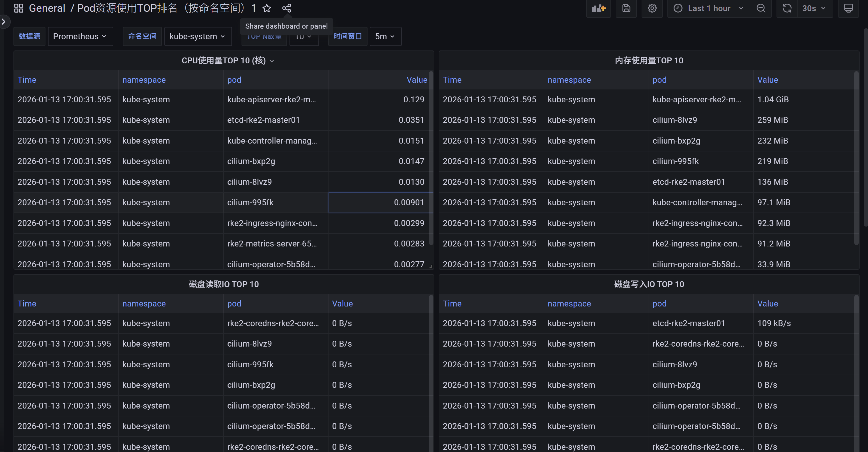Image resolution: width=868 pixels, height=452 pixels.
Task: Click the dashboards grid icon
Action: pyautogui.click(x=19, y=8)
